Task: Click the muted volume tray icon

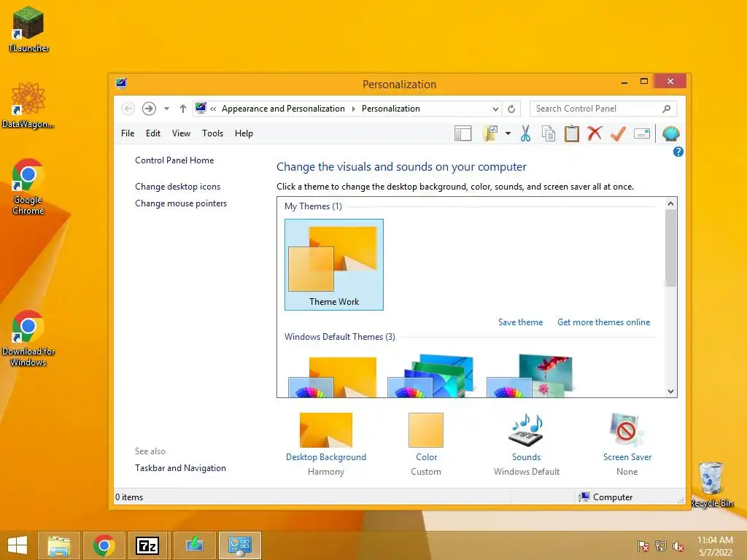Action: 678,546
